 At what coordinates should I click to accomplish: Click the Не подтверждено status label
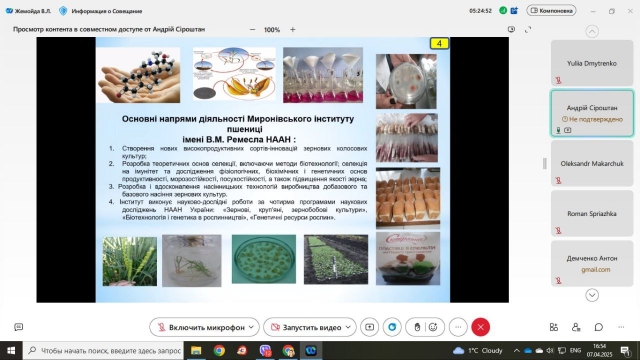pos(592,119)
